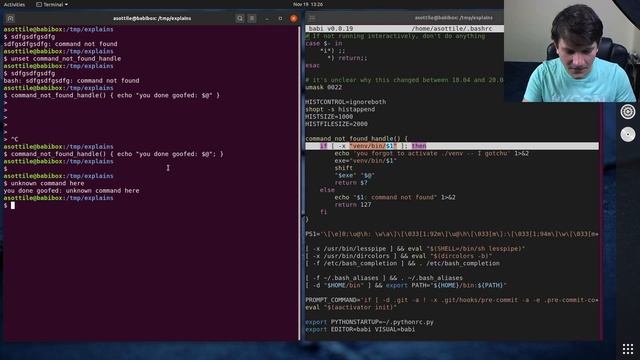Click the first 'sdfgsdfgsdfg: command not found' output
This screenshot has height=360, width=640.
click(x=60, y=44)
